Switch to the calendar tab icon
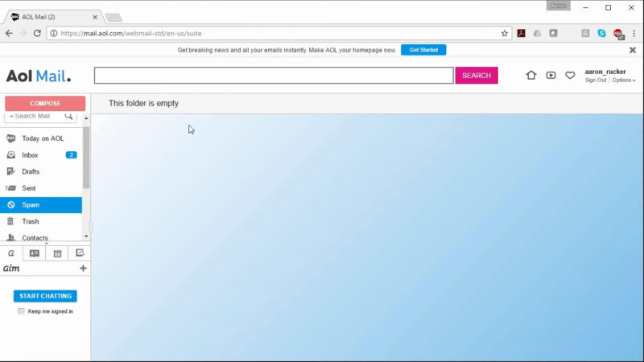The height and width of the screenshot is (362, 644). [x=57, y=253]
